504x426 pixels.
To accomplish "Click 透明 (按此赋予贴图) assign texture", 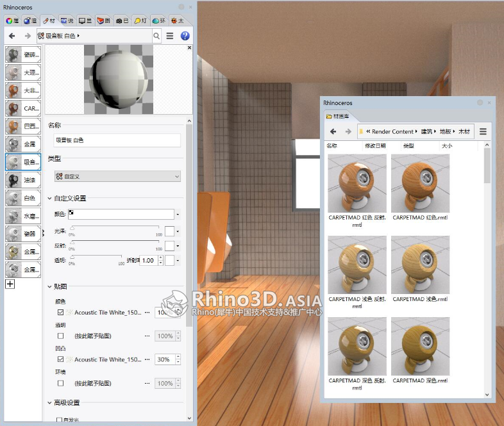I will [x=93, y=336].
